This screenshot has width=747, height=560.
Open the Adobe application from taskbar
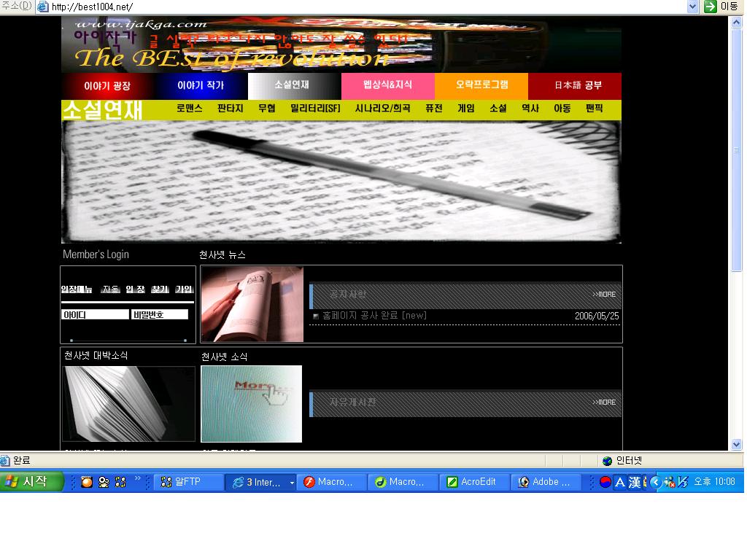click(546, 482)
